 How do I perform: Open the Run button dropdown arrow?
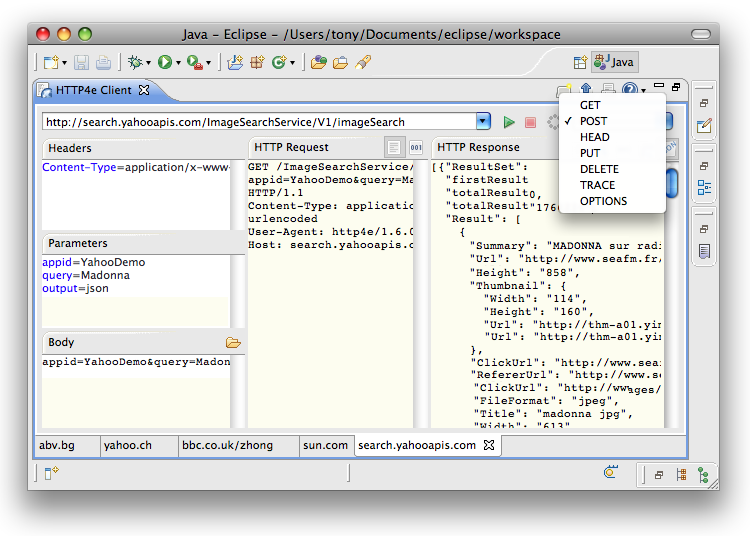tap(179, 63)
